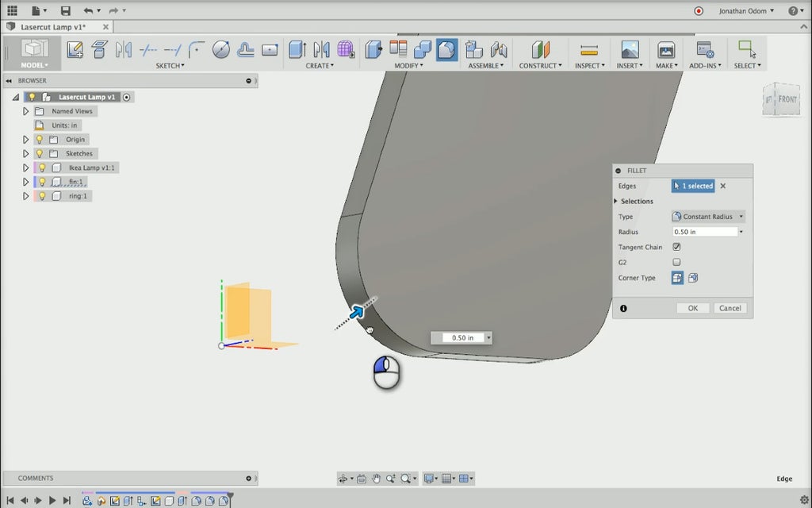812x508 pixels.
Task: Click the Radius input field in the Fillet dialog
Action: click(x=703, y=232)
